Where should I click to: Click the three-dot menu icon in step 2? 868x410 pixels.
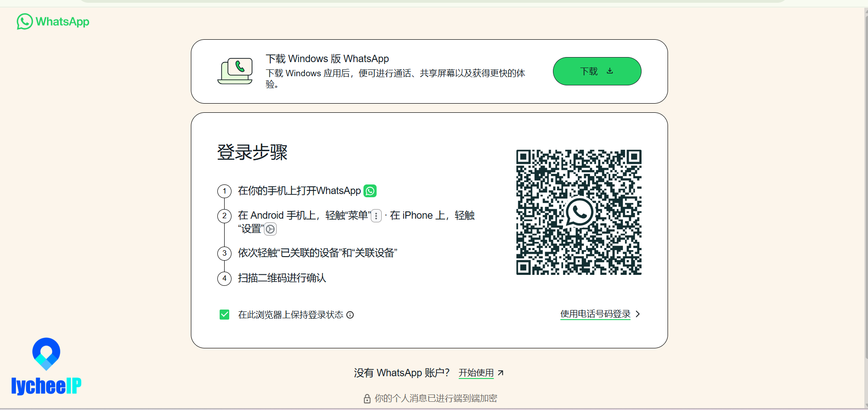[376, 216]
